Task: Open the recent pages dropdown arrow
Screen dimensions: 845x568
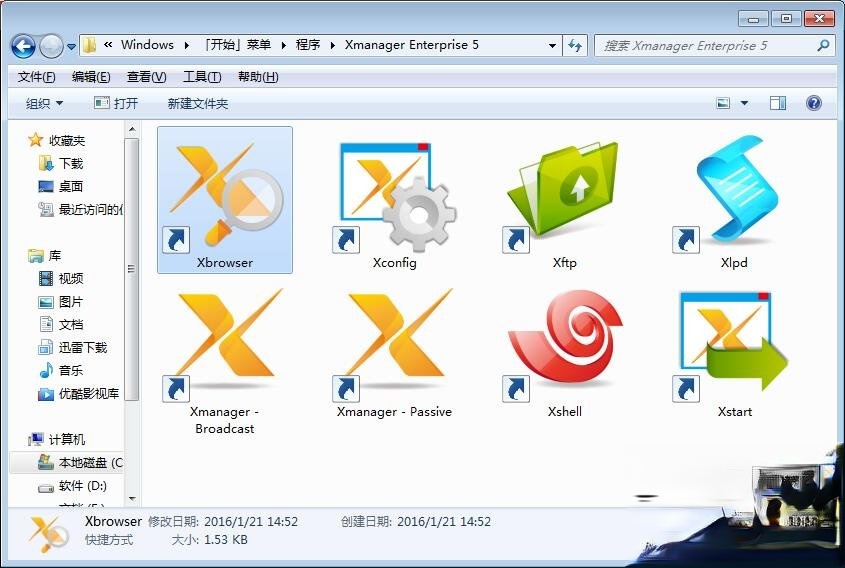Action: click(71, 47)
